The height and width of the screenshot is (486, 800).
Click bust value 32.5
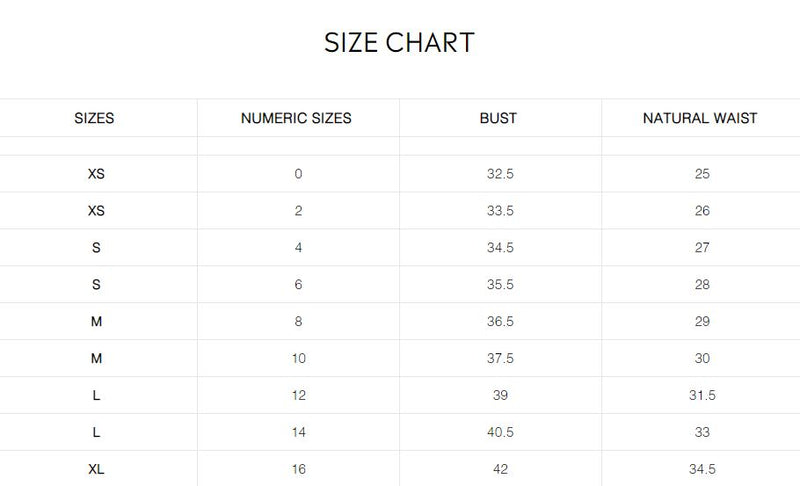(x=500, y=174)
